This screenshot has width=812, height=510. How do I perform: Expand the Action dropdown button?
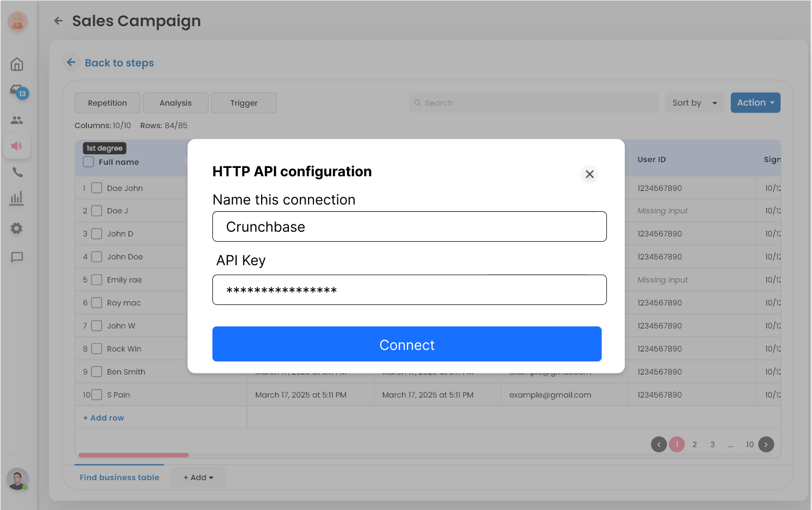coord(755,103)
